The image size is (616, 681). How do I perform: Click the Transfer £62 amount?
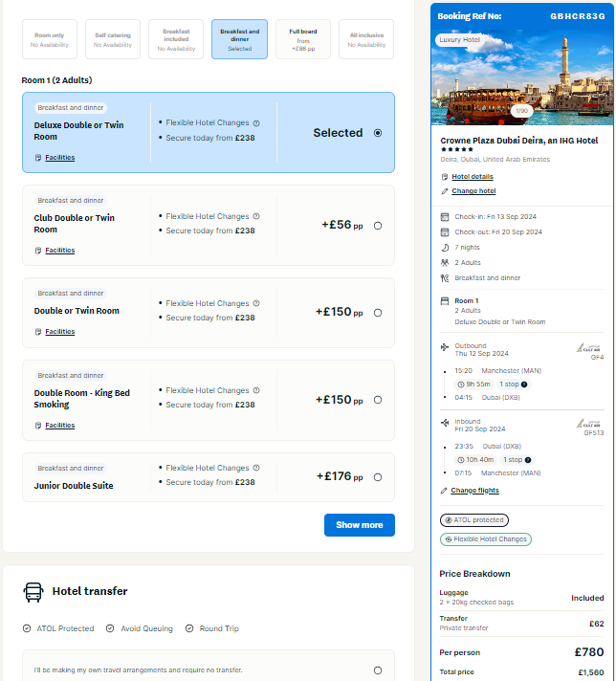click(x=597, y=624)
